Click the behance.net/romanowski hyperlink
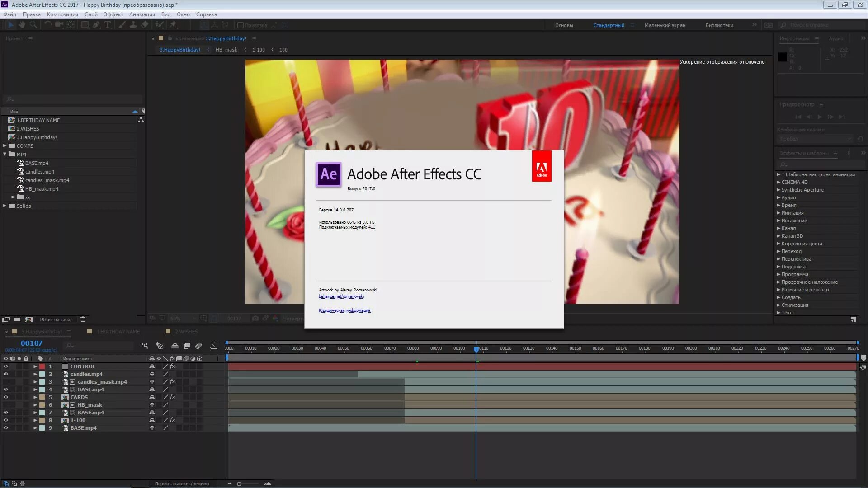 click(x=341, y=296)
